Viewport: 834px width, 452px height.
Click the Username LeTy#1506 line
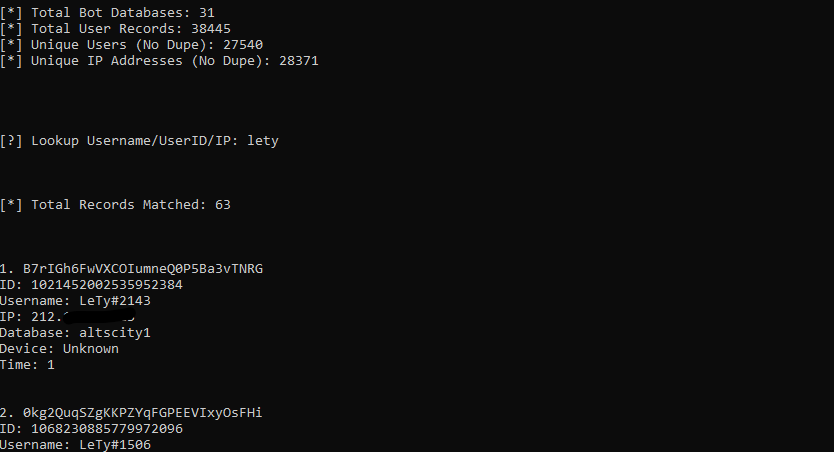[75, 445]
